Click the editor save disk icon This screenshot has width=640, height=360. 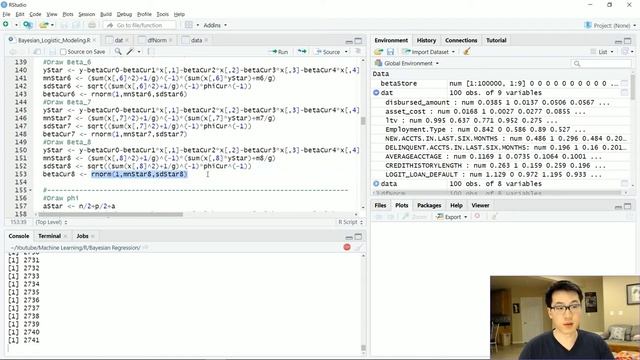tap(52, 51)
